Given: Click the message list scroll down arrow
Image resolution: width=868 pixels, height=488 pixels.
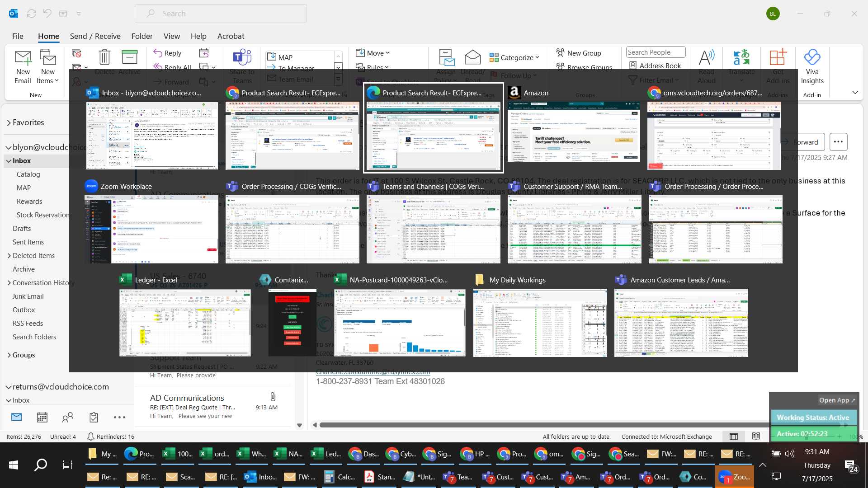Looking at the screenshot, I should [299, 425].
